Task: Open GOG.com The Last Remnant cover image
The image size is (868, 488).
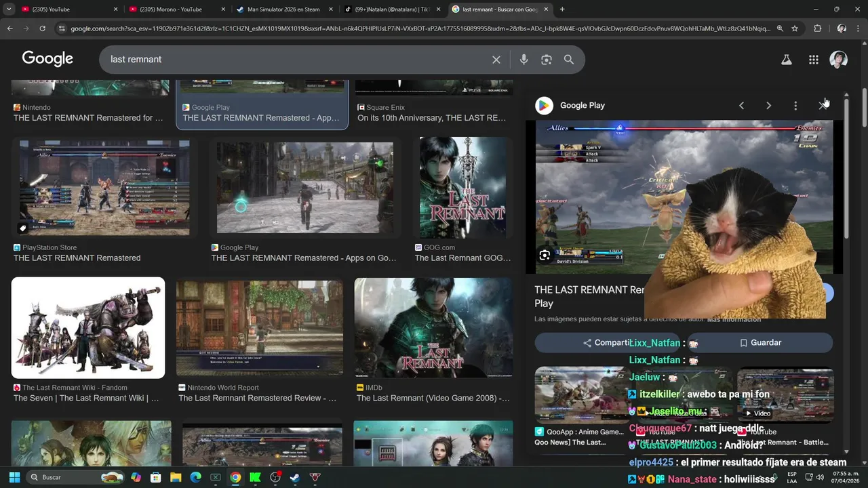Action: coord(462,188)
